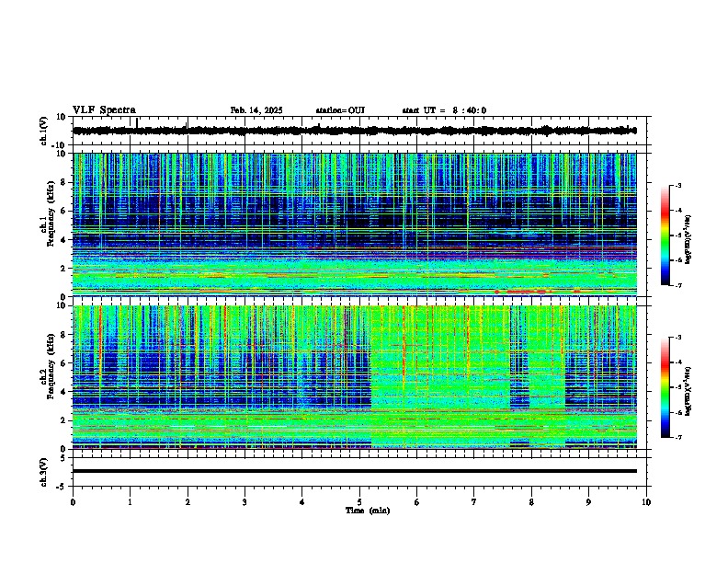This screenshot has height=563, width=728.
Task: Click the ch.1 voltage waveform trace
Action: point(355,131)
